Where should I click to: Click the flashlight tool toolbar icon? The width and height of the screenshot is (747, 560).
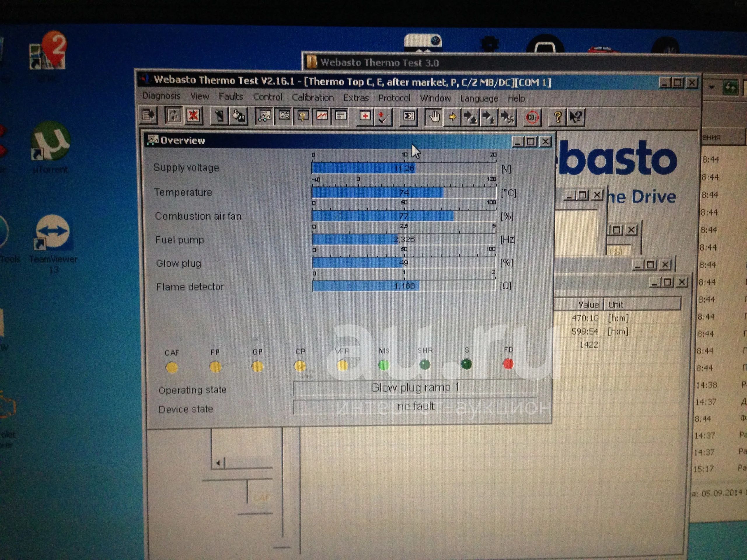click(x=219, y=116)
